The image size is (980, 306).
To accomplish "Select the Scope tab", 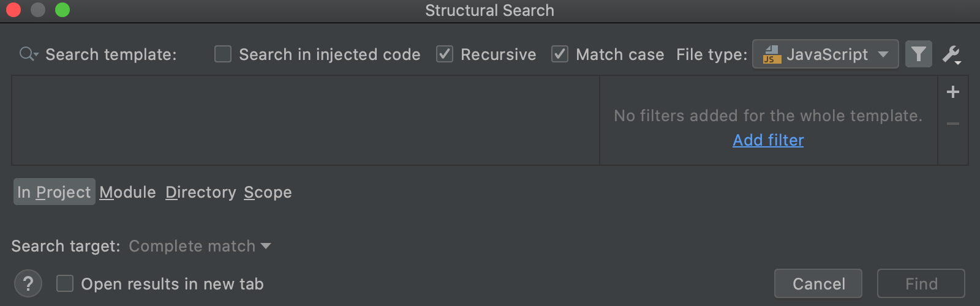I will [x=268, y=192].
